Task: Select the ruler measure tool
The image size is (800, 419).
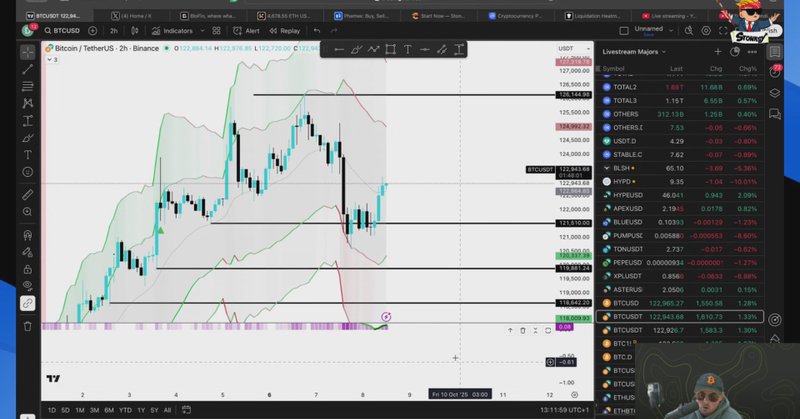Action: [28, 194]
